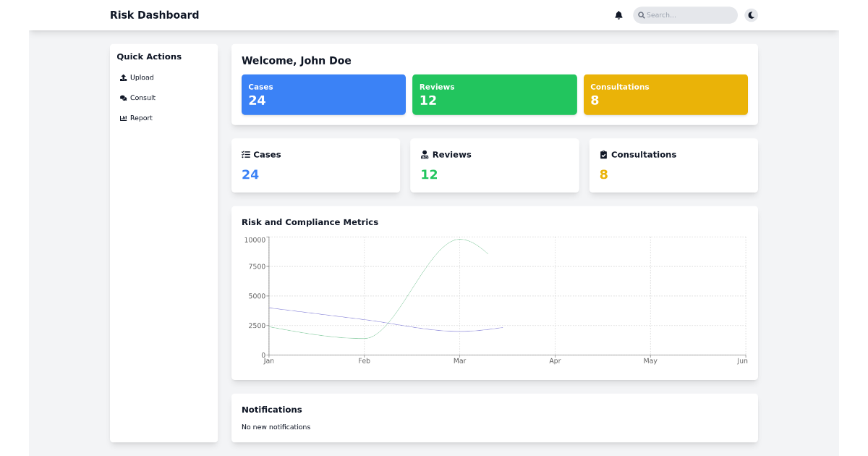Click the person icon beside Reviews
This screenshot has height=456, width=868.
424,153
